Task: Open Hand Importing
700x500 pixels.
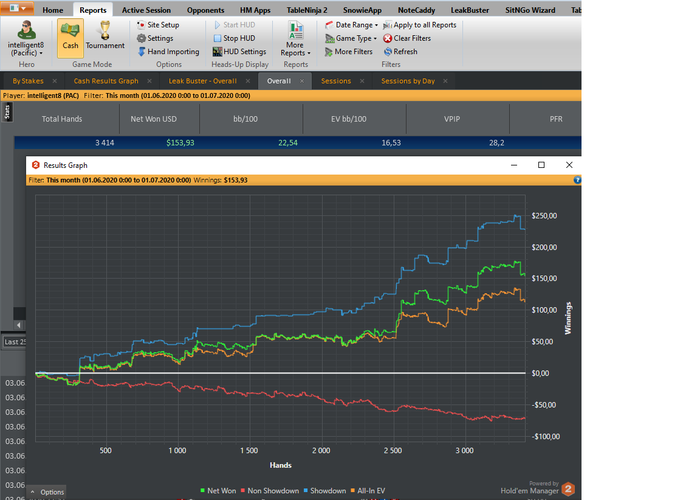Action: coord(168,52)
